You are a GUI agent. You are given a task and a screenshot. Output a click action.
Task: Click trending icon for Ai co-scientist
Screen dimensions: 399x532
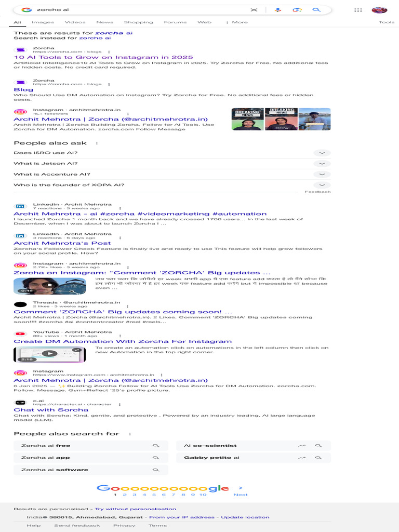tap(302, 446)
